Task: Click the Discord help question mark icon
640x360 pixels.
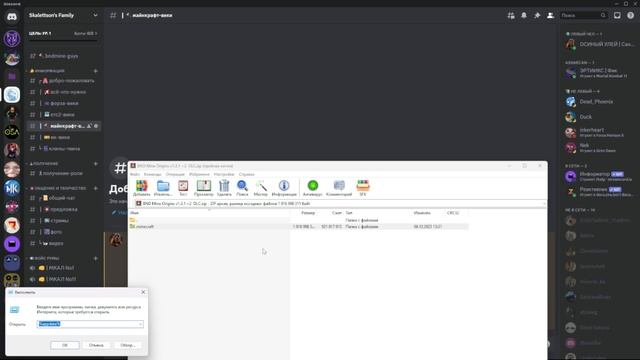Action: pos(631,16)
